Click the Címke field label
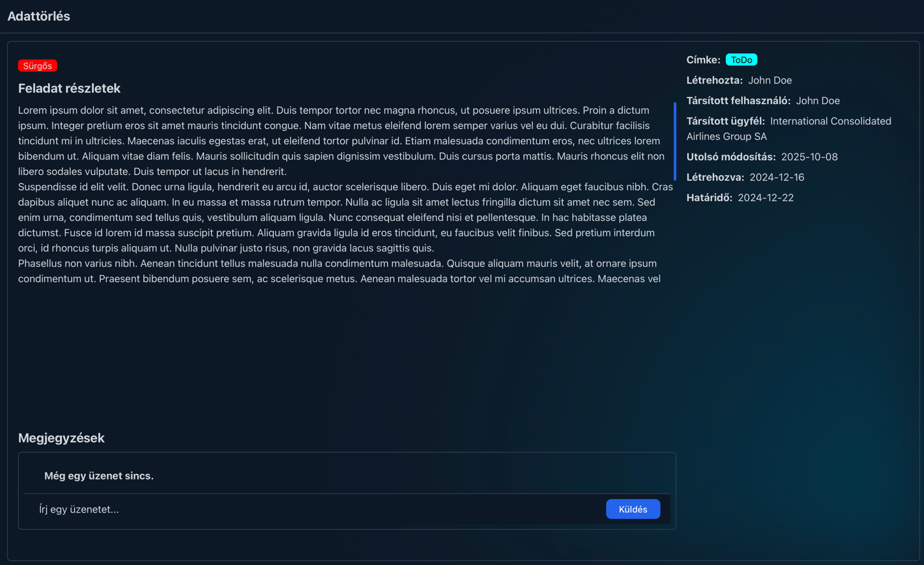 pos(703,60)
